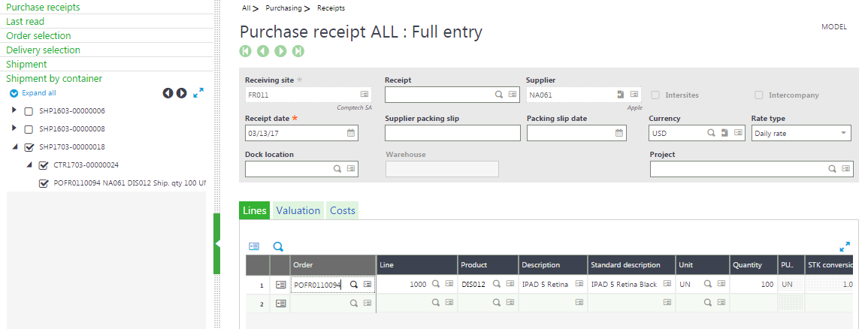Open Receipt date calendar picker

(350, 133)
